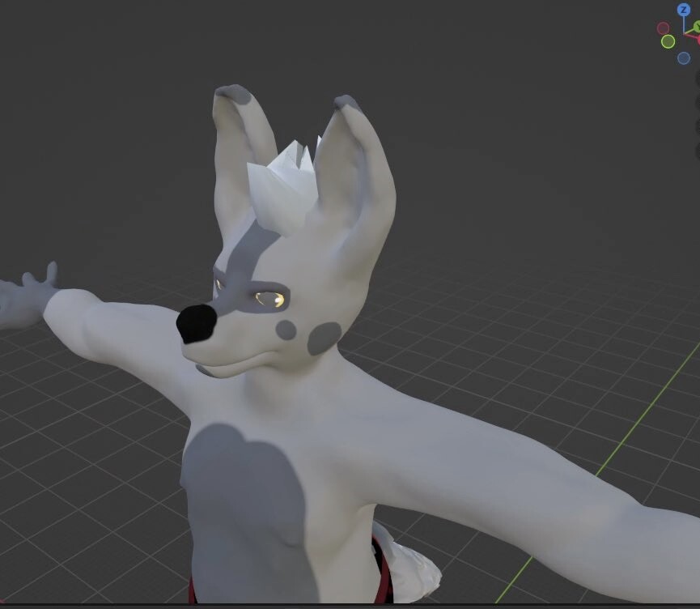Click the green Y axis ball on the gizmo
This screenshot has height=609, width=700.
click(698, 26)
